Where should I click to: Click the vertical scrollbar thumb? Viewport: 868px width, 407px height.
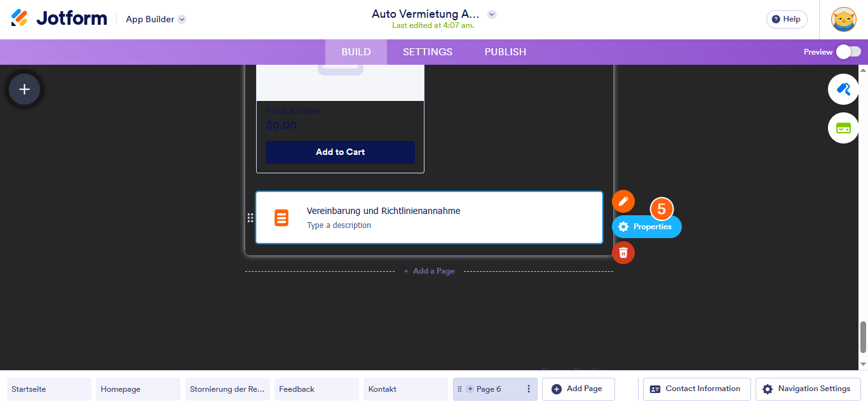(863, 337)
